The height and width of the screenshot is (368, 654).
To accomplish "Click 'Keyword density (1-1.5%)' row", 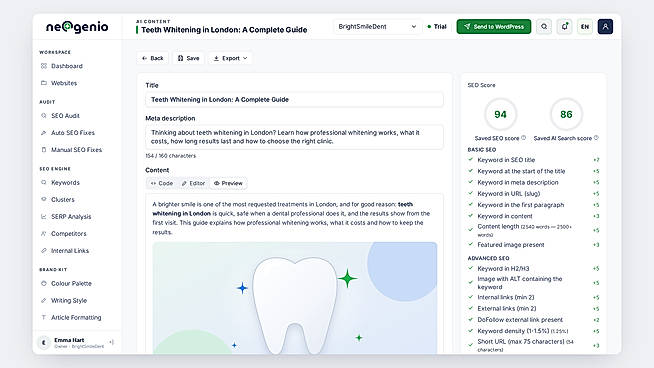I will point(534,331).
